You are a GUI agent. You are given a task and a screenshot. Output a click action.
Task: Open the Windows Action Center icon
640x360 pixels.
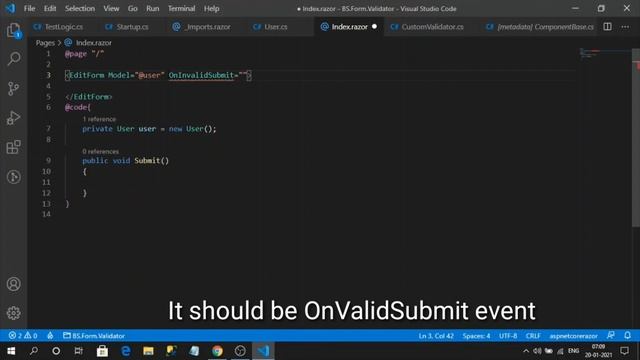(x=624, y=351)
